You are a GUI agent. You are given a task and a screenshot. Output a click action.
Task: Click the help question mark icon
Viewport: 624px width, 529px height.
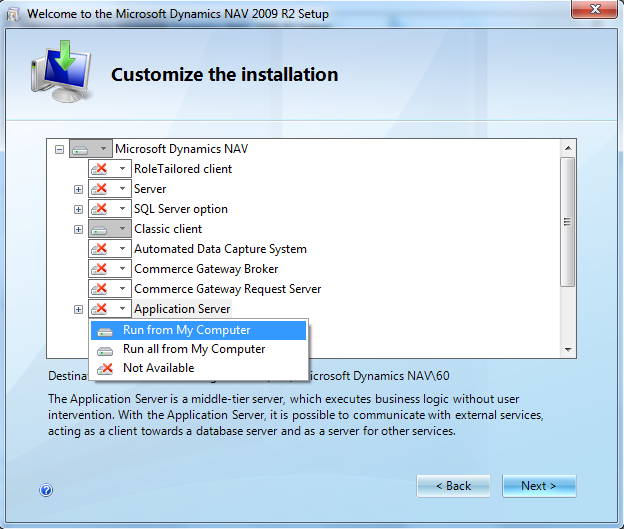coord(46,490)
